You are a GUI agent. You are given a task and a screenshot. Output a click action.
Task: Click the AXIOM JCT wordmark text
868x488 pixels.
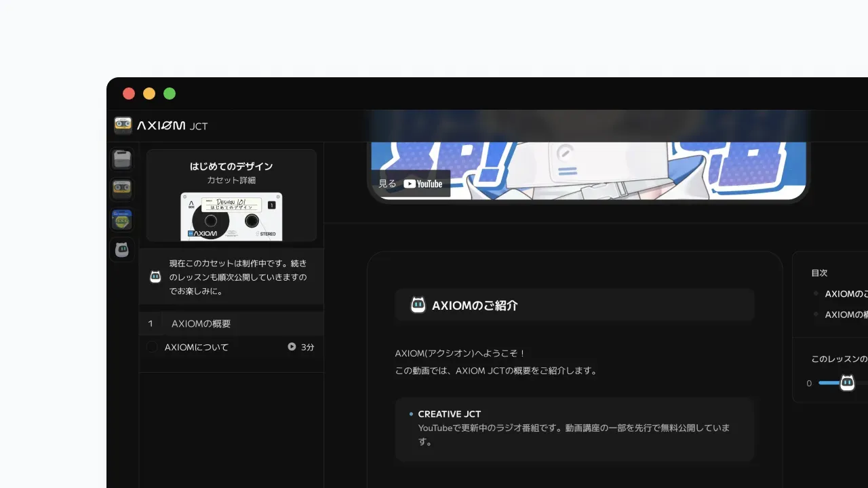[x=172, y=125]
